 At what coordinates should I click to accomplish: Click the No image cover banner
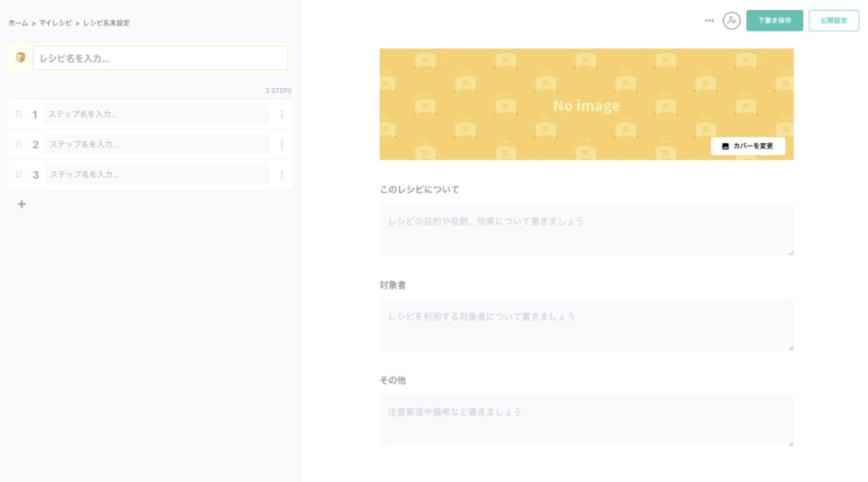tap(587, 104)
